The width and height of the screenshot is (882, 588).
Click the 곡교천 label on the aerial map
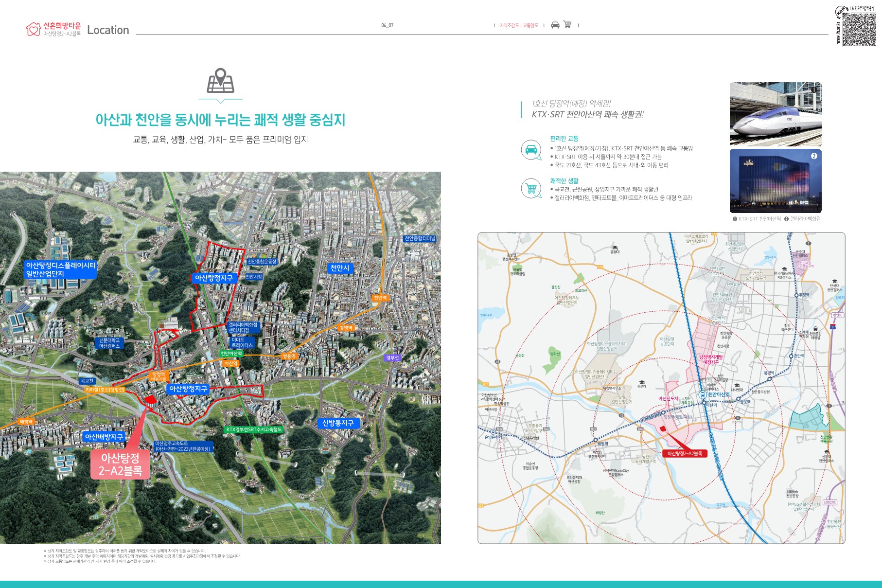[x=87, y=381]
